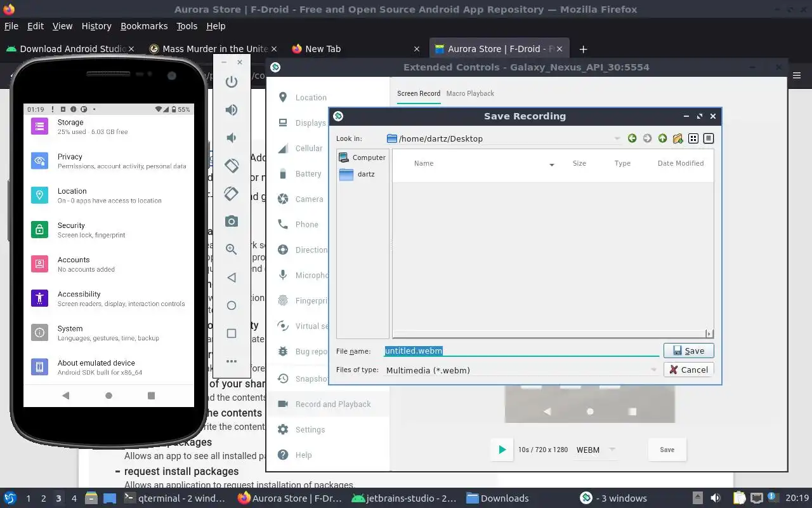Image resolution: width=812 pixels, height=508 pixels.
Task: Open Location settings on phone screen
Action: tap(108, 195)
